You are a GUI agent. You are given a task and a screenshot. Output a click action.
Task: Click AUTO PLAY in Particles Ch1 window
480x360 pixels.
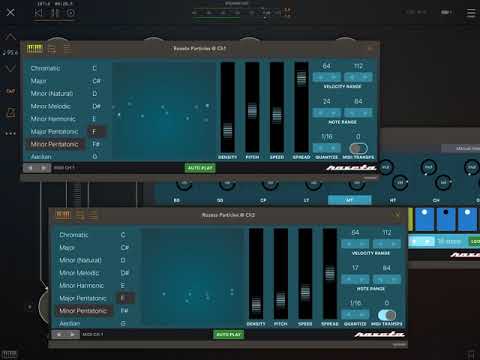[200, 168]
